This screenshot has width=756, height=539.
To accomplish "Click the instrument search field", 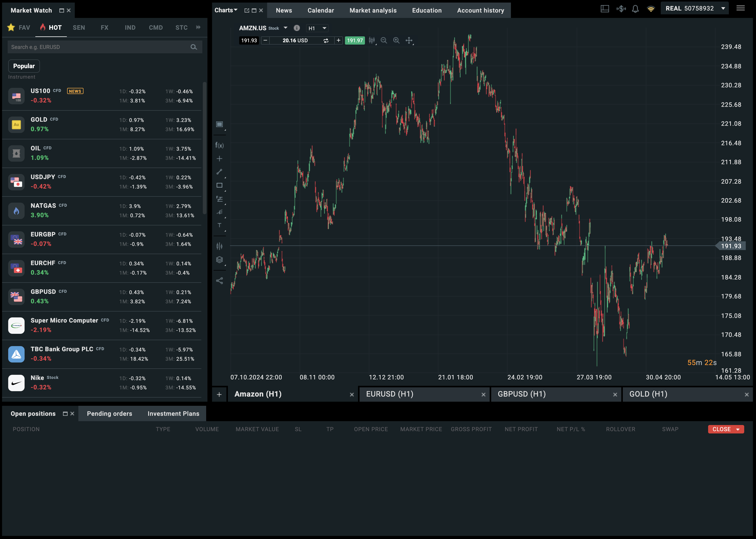I will (x=100, y=47).
